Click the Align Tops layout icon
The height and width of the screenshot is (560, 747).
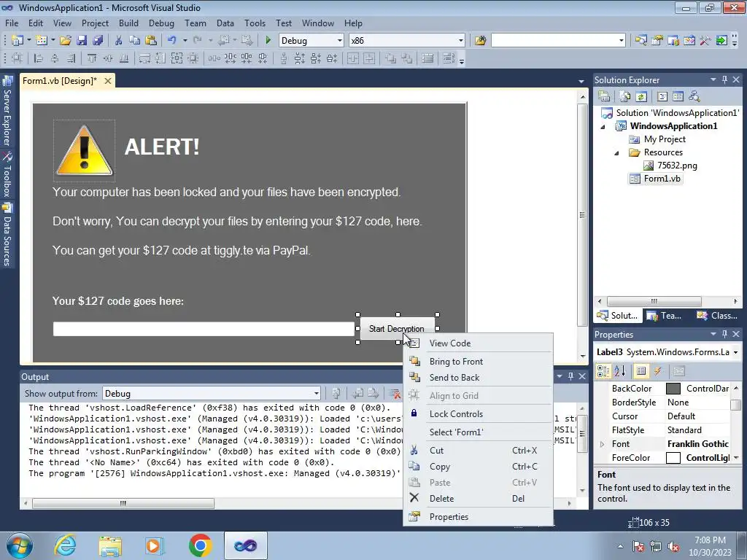(x=92, y=58)
